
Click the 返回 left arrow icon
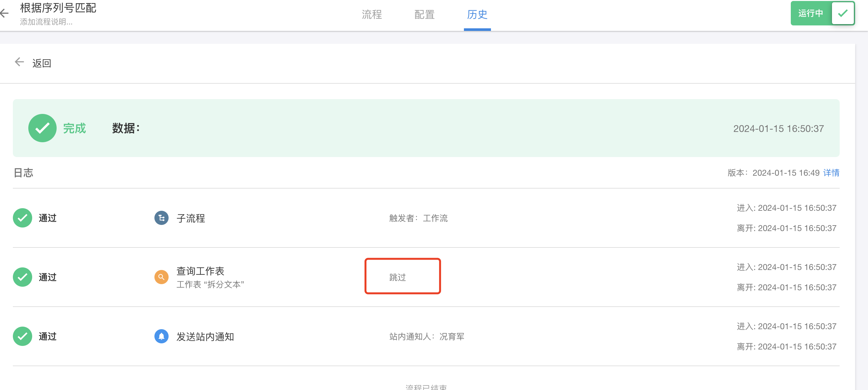19,62
